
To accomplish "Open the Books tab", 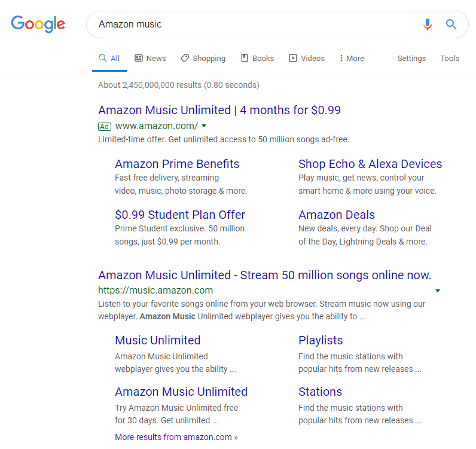I will click(x=257, y=58).
